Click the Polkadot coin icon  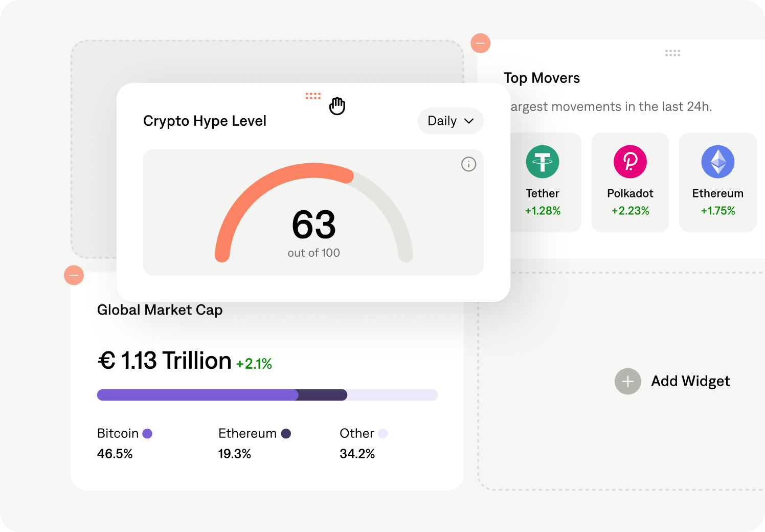pyautogui.click(x=630, y=161)
